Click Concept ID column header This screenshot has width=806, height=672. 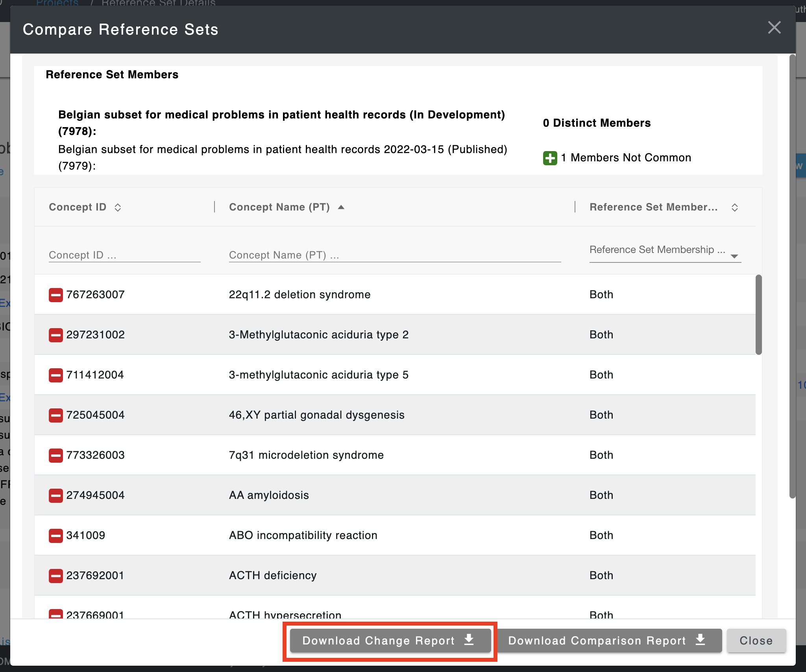(78, 207)
